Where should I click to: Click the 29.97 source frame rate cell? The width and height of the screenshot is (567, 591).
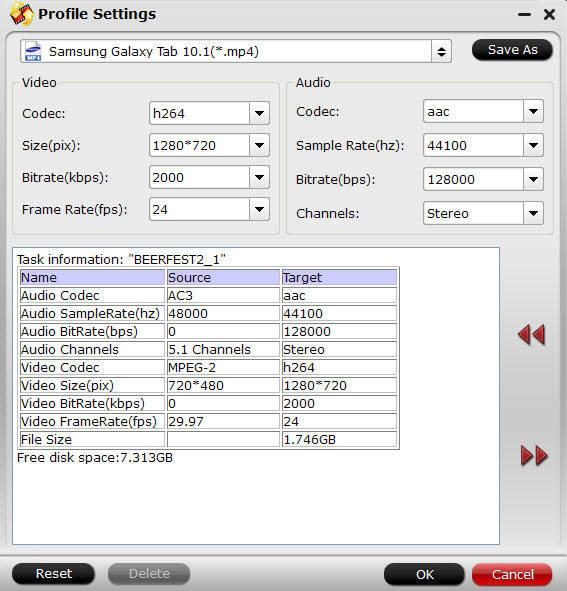click(223, 421)
